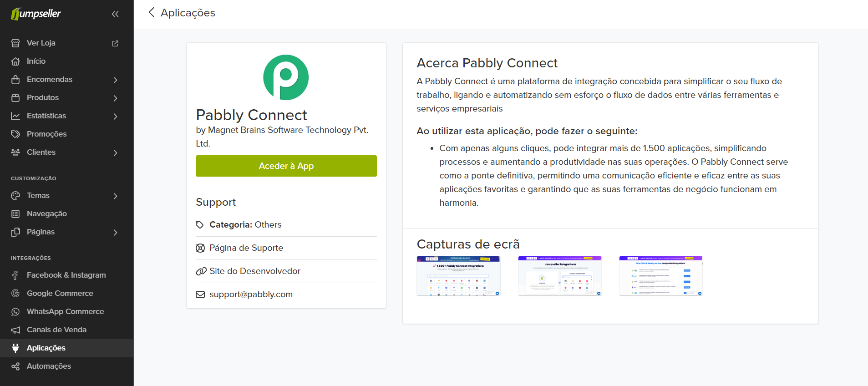Expand the Temas submenu chevron

click(x=115, y=196)
